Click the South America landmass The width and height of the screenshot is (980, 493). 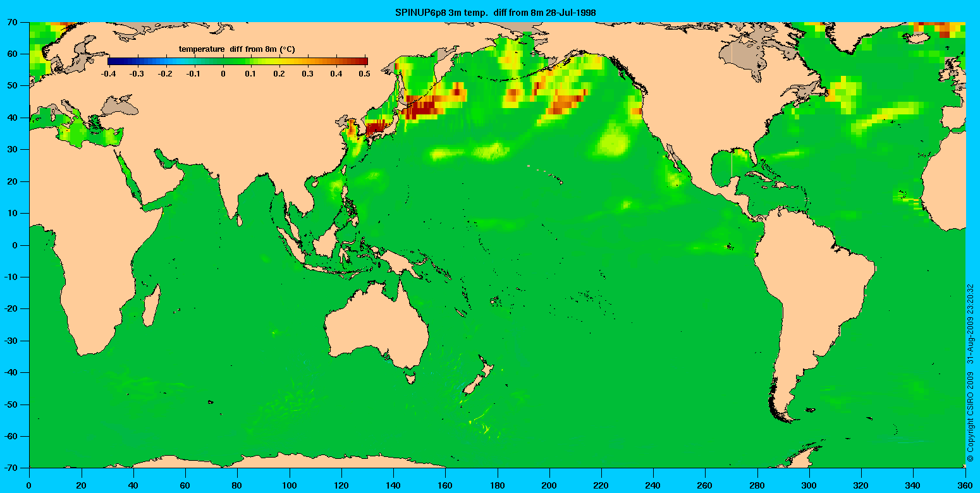816,297
